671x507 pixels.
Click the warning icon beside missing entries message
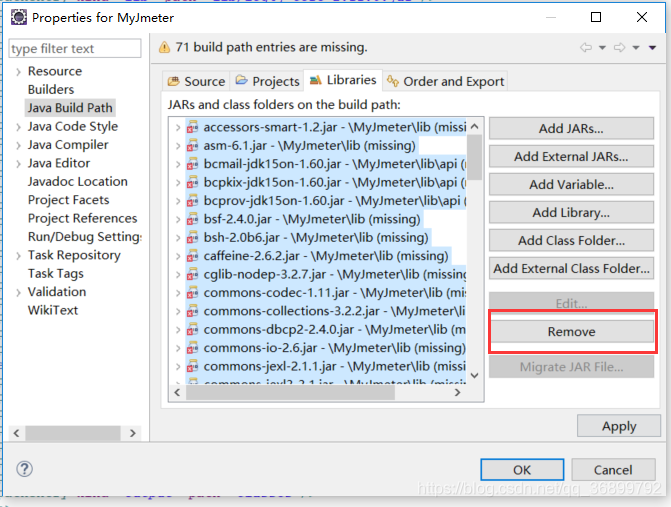pos(164,47)
